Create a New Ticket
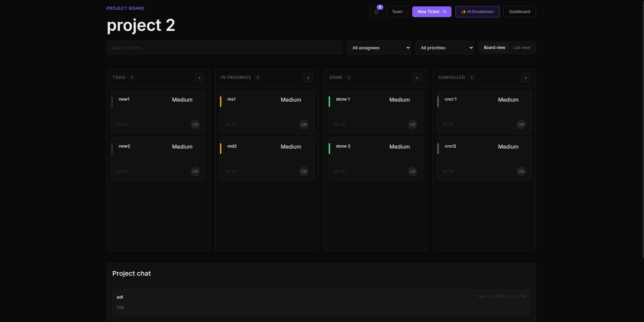Screen dimensions: 644x322 coord(432,12)
